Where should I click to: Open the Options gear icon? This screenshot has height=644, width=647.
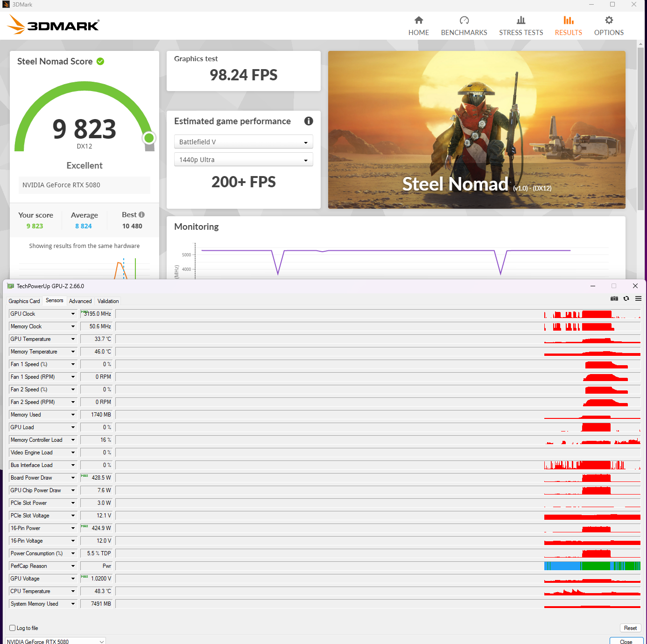click(x=609, y=20)
